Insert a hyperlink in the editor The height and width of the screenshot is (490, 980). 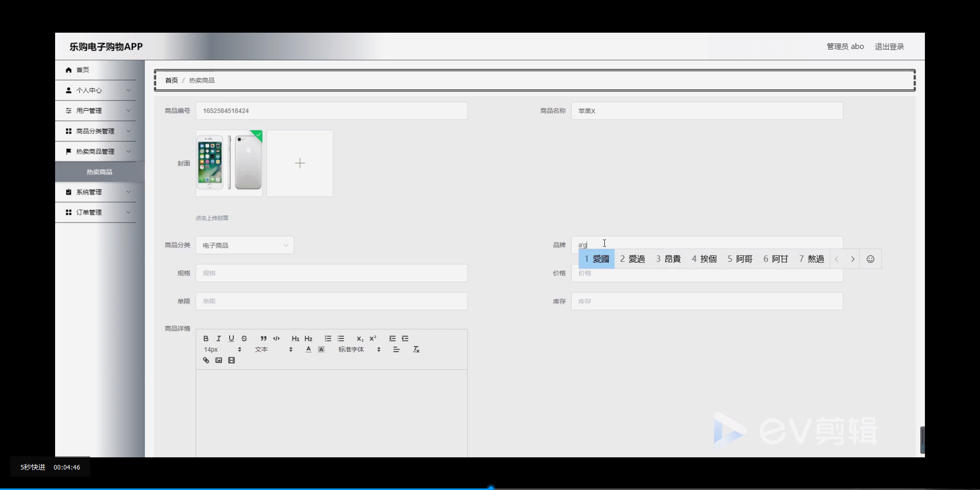point(206,360)
